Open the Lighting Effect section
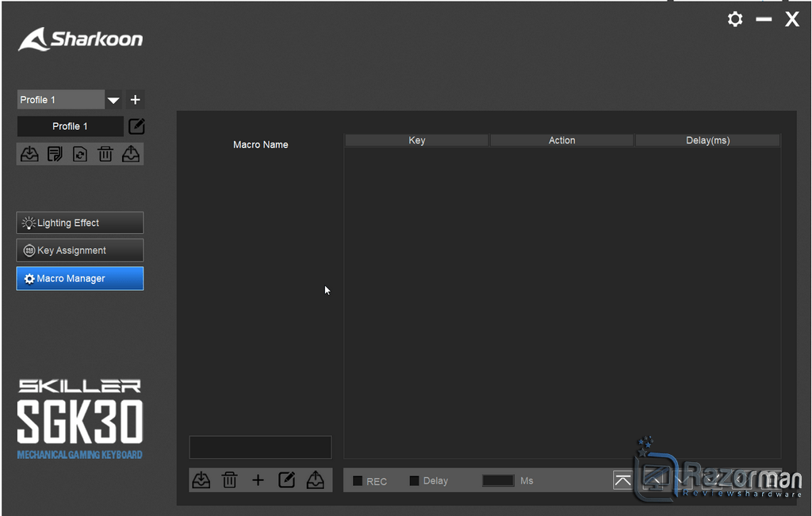Image resolution: width=812 pixels, height=516 pixels. (x=80, y=223)
